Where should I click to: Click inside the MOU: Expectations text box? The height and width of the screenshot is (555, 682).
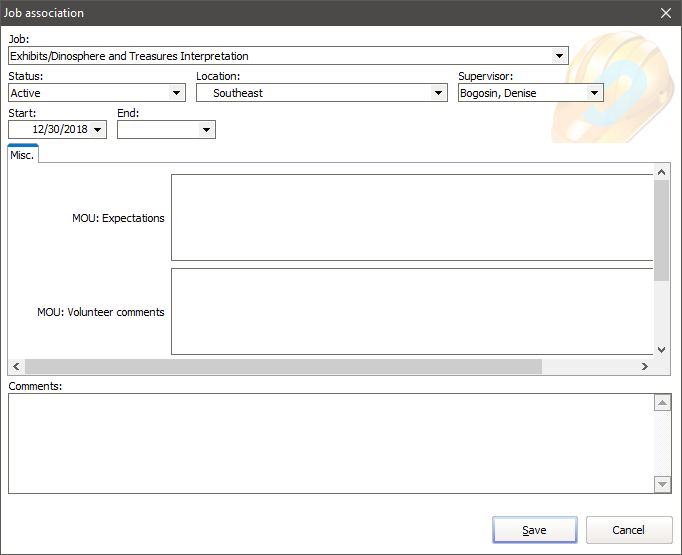point(410,217)
